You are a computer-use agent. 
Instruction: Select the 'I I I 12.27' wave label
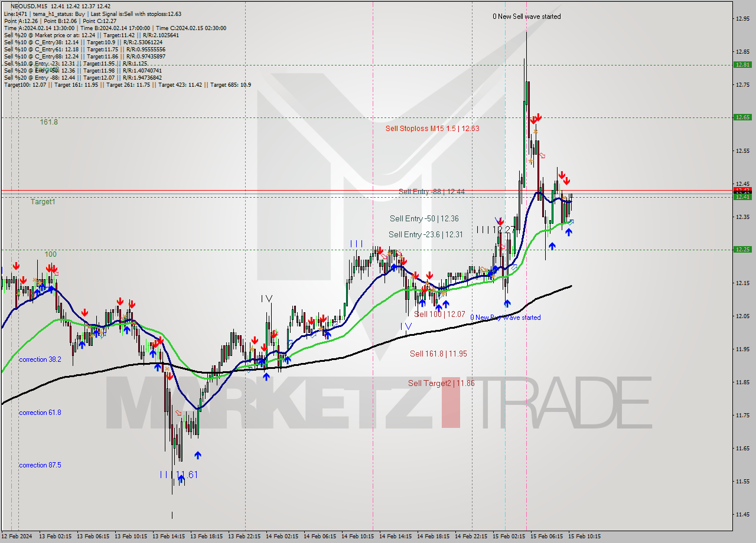pos(495,229)
